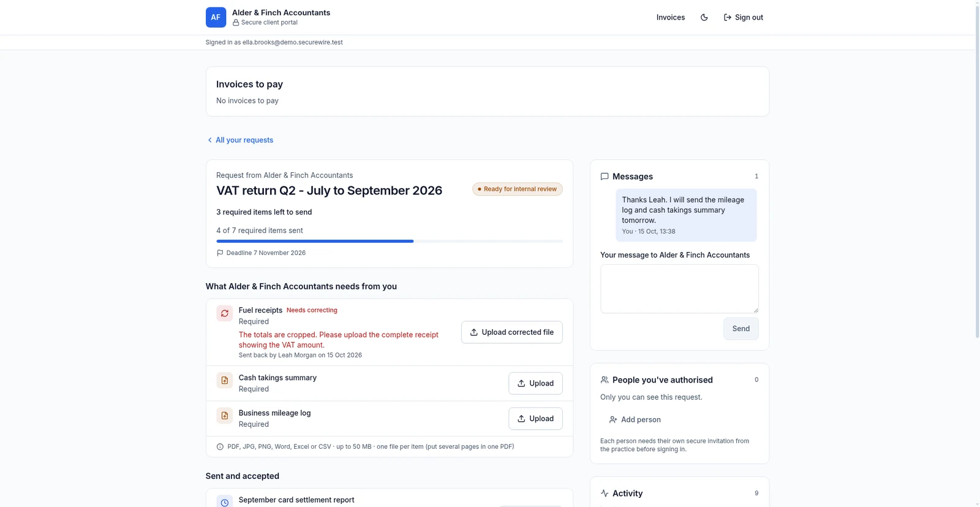The image size is (980, 507).
Task: Upload the Cash takings summary
Action: tap(535, 383)
